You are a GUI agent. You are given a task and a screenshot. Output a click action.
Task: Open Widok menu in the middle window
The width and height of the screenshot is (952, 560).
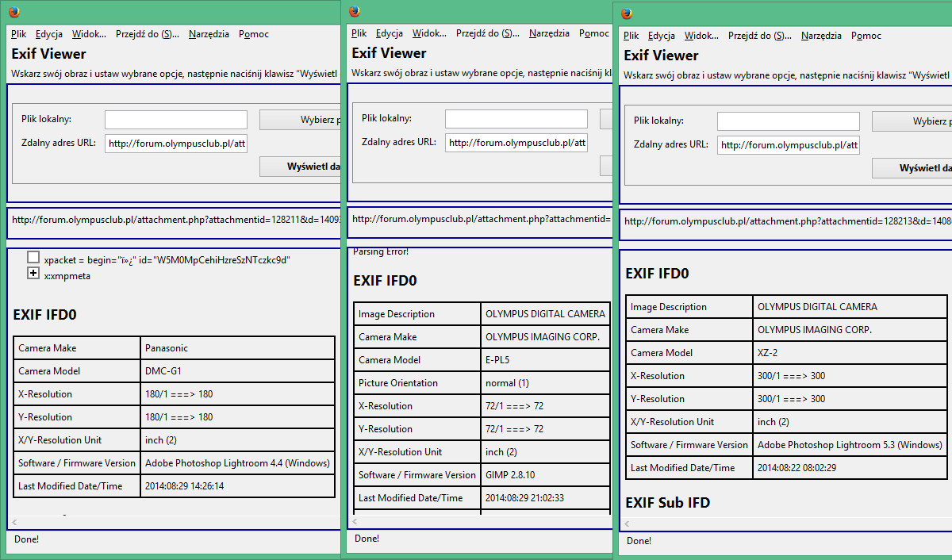click(429, 33)
